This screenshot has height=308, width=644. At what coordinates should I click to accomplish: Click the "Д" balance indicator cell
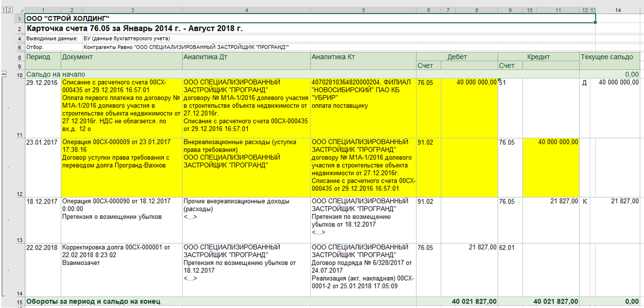(585, 108)
